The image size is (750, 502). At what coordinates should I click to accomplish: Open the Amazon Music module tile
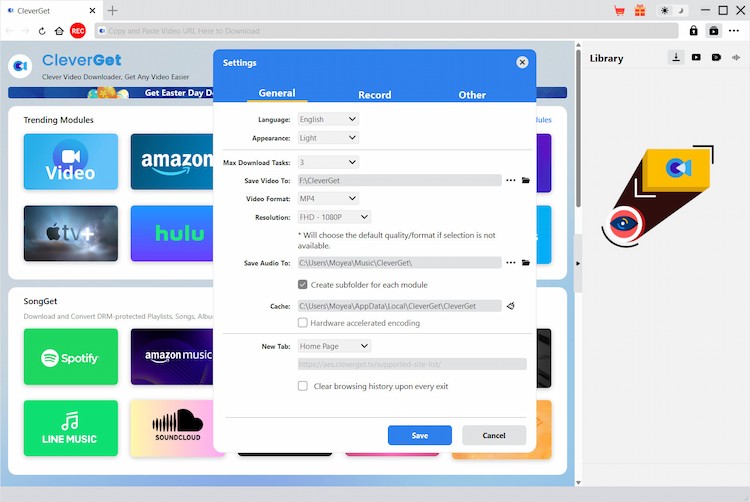(172, 357)
